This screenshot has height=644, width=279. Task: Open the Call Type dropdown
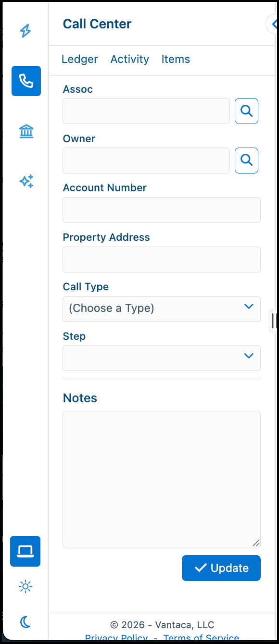point(162,309)
